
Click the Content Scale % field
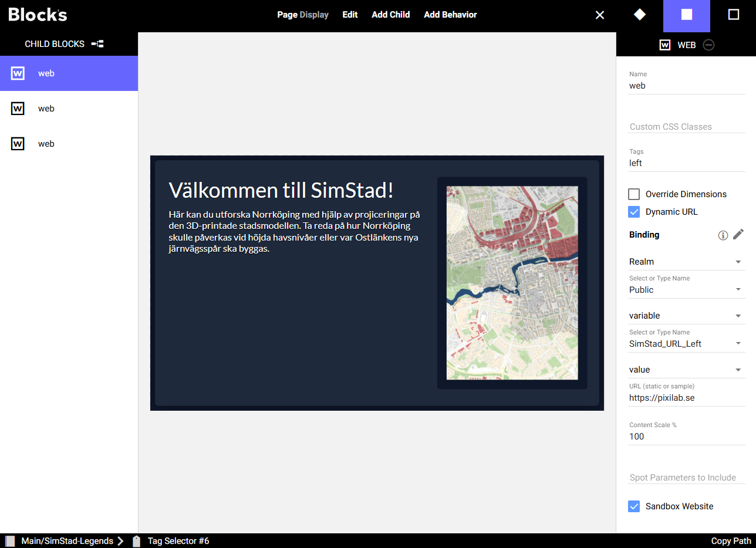point(687,437)
